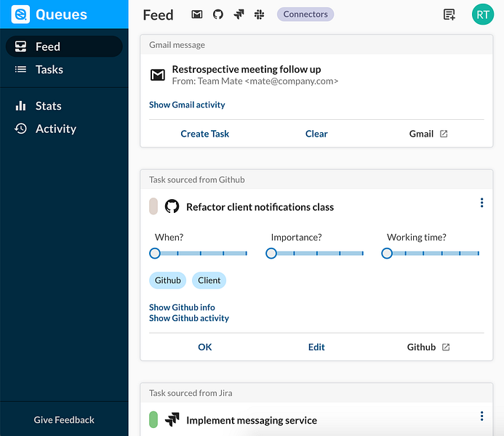Click the green status pill on Jira task
The image size is (504, 436).
(153, 419)
